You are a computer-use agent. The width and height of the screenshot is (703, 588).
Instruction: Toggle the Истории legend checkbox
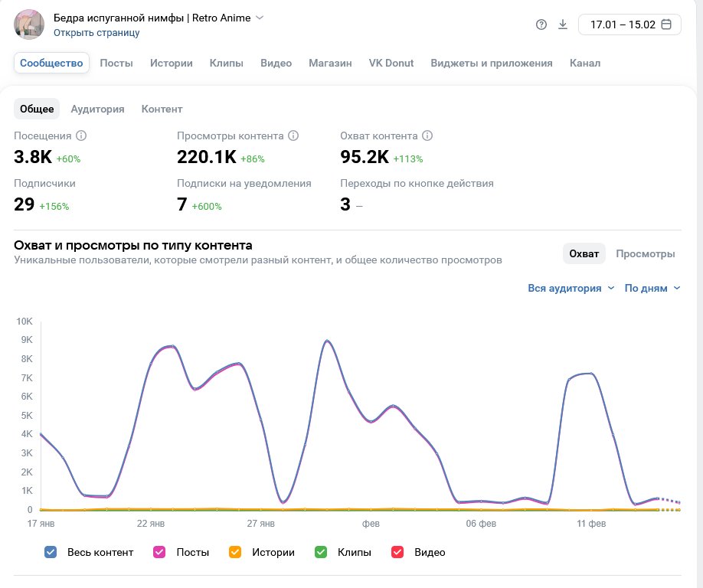point(235,552)
